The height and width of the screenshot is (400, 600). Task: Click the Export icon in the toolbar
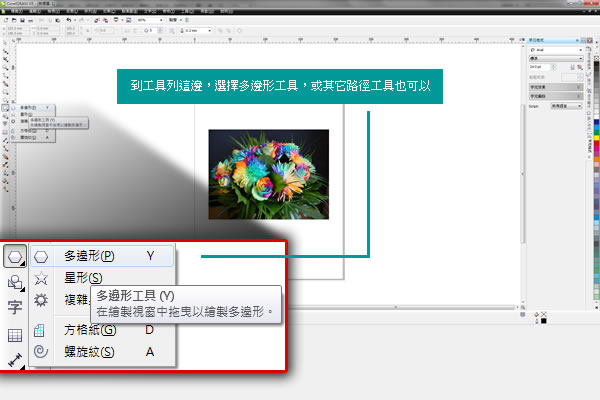(105, 20)
